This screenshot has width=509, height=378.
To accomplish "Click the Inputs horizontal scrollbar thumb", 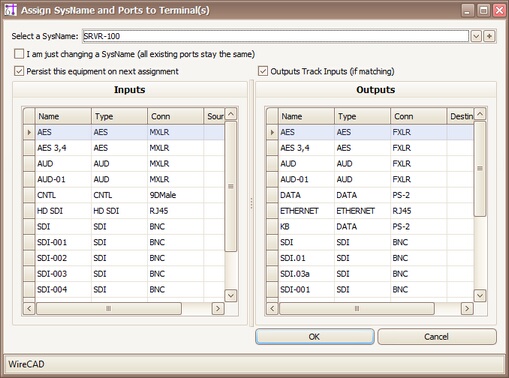I will [109, 308].
